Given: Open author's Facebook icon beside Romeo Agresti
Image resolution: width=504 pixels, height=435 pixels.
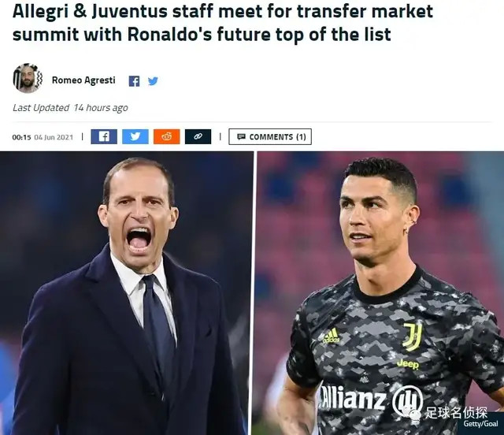Looking at the screenshot, I should click(x=134, y=81).
